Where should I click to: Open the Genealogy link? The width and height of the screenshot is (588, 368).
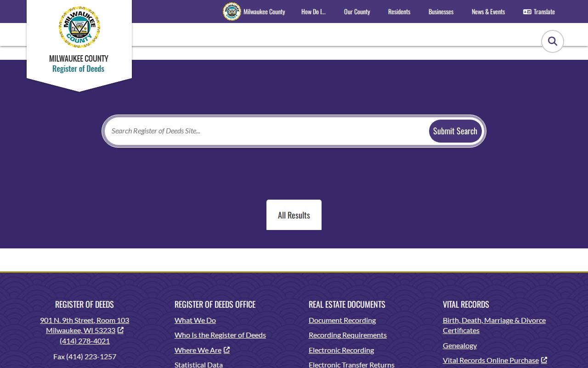460,345
